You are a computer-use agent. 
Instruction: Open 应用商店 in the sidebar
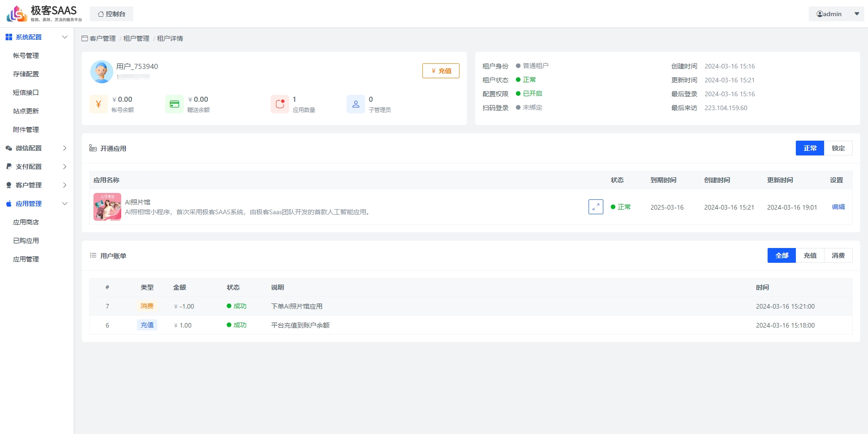point(26,222)
